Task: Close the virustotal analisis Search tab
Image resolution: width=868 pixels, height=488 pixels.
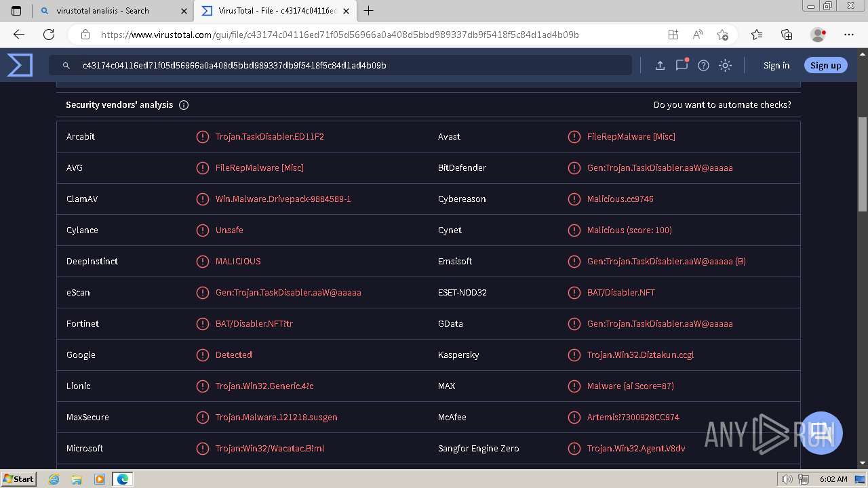Action: point(184,11)
